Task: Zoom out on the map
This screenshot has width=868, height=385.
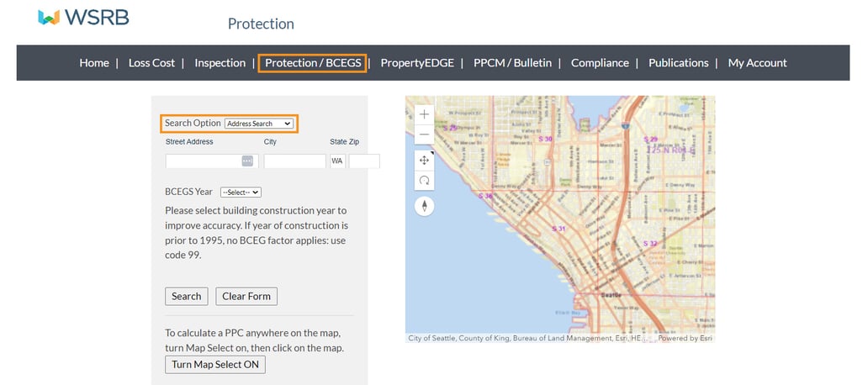Action: click(x=425, y=134)
